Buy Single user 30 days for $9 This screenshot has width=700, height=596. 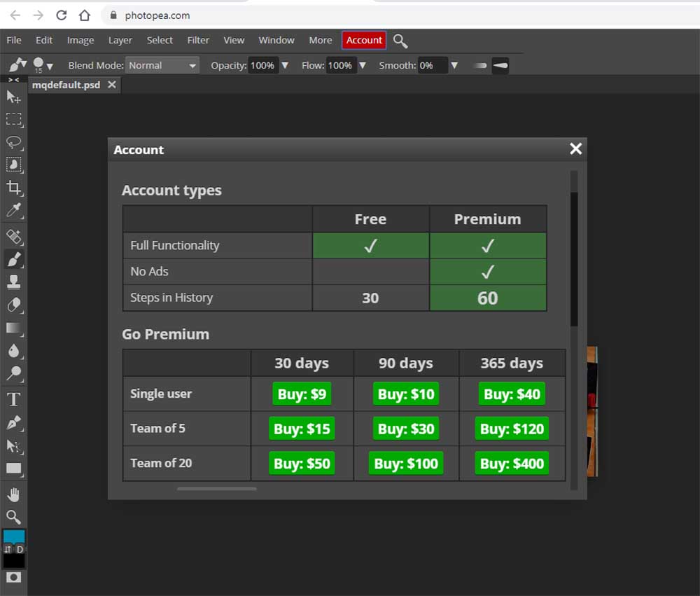[x=302, y=394]
